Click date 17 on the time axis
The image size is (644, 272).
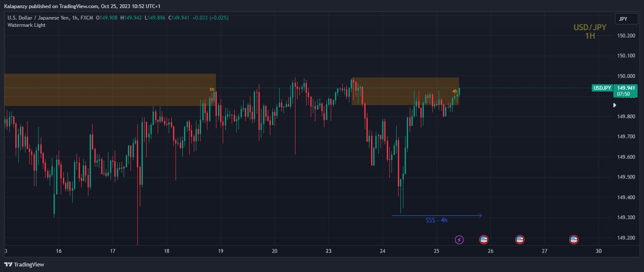pos(113,251)
